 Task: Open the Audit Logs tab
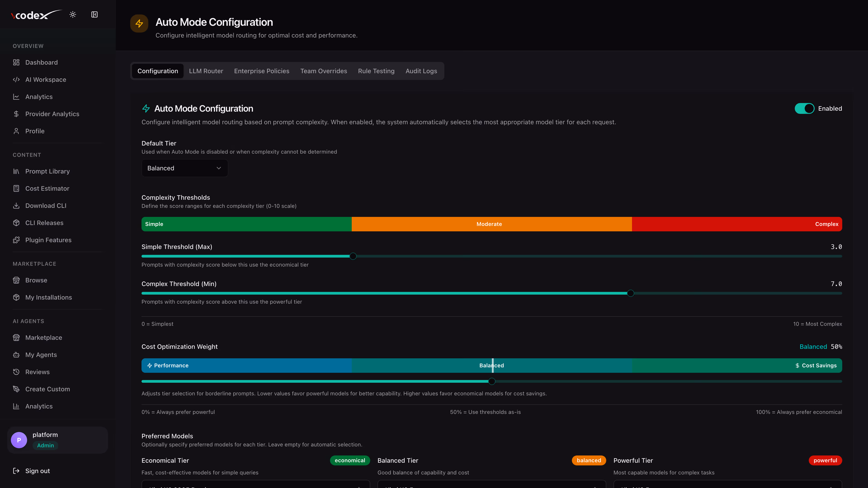coord(421,71)
